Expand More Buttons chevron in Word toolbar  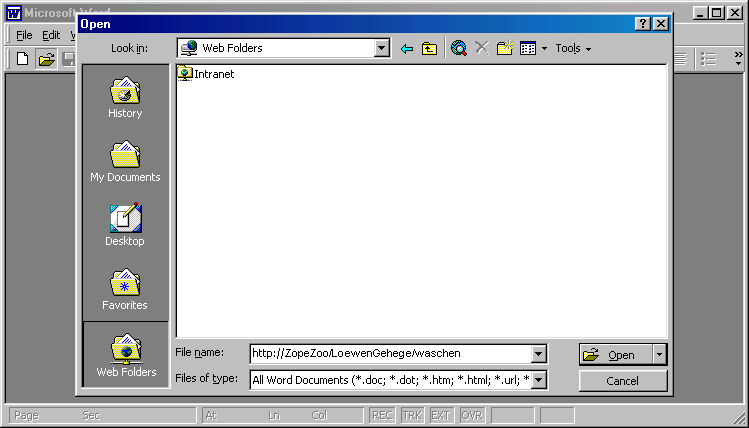coord(738,59)
